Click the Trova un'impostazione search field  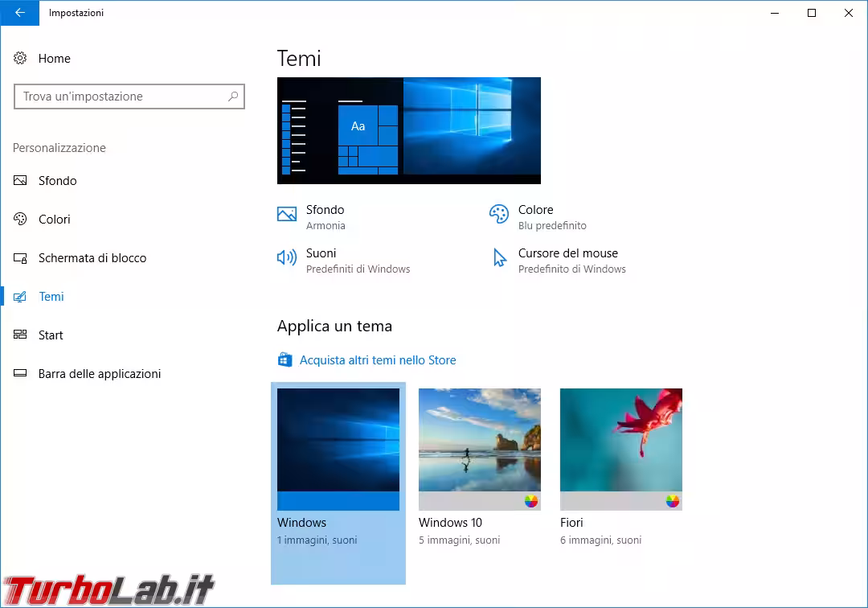coord(121,97)
